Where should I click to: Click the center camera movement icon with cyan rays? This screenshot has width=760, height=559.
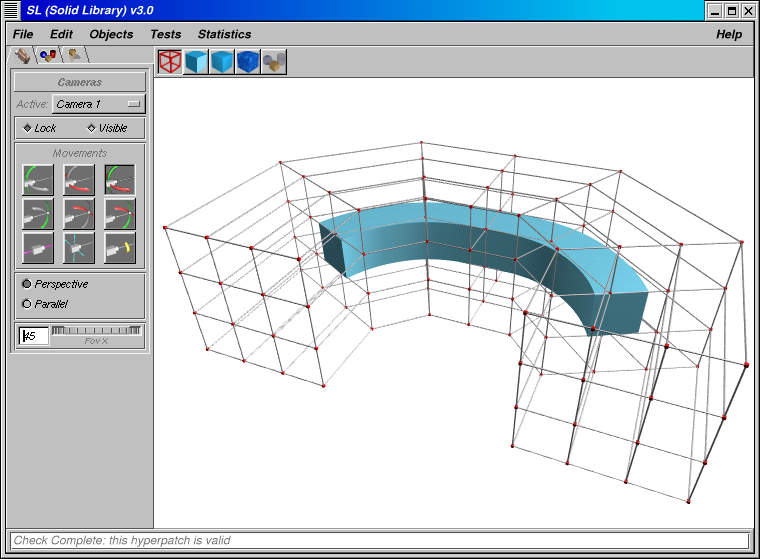(78, 247)
